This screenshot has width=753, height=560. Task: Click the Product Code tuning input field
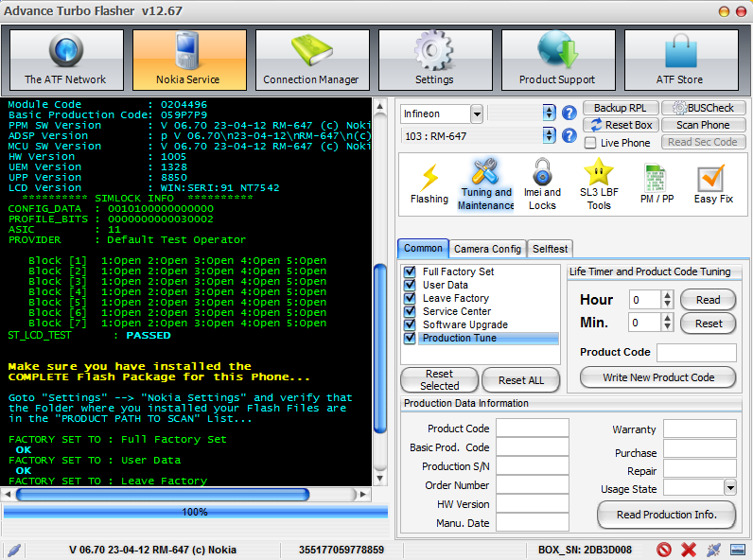pyautogui.click(x=696, y=352)
